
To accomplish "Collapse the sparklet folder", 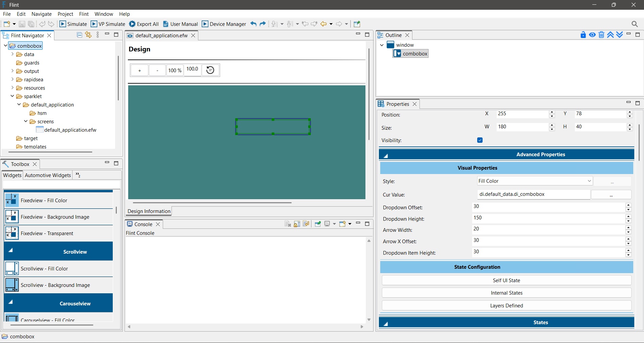I will pyautogui.click(x=12, y=96).
